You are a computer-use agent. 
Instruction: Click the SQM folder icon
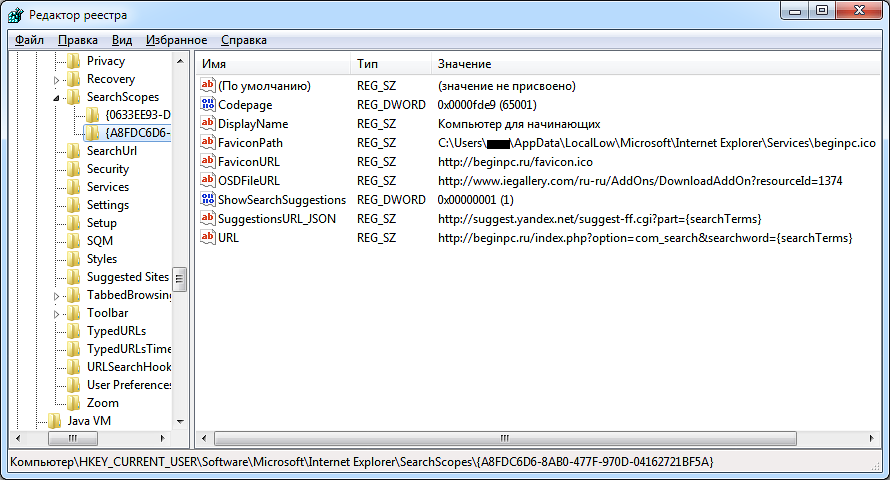(74, 241)
